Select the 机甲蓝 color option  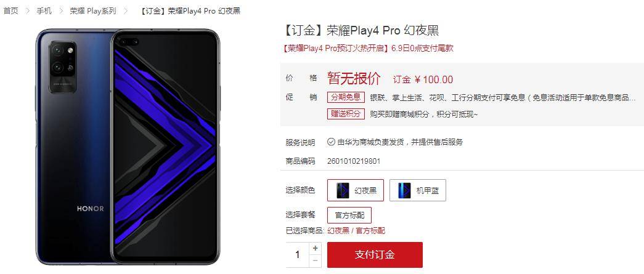tap(418, 190)
